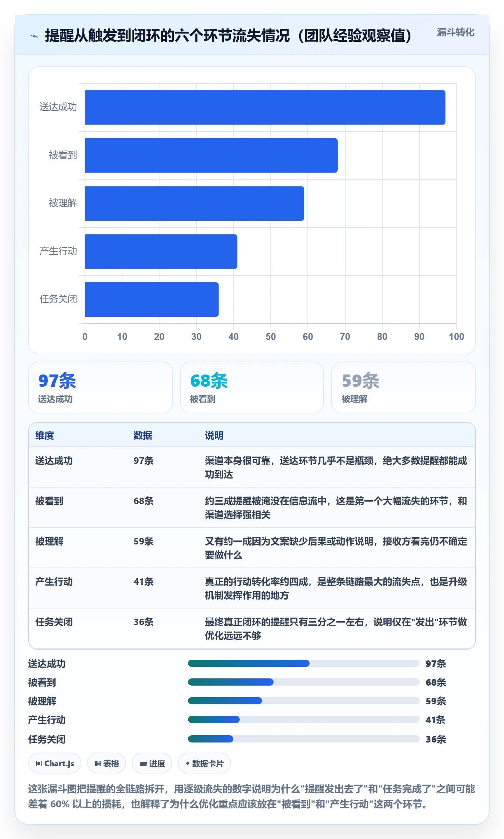Select the 97条 送达成功 stat card
504x839 pixels.
(100, 387)
